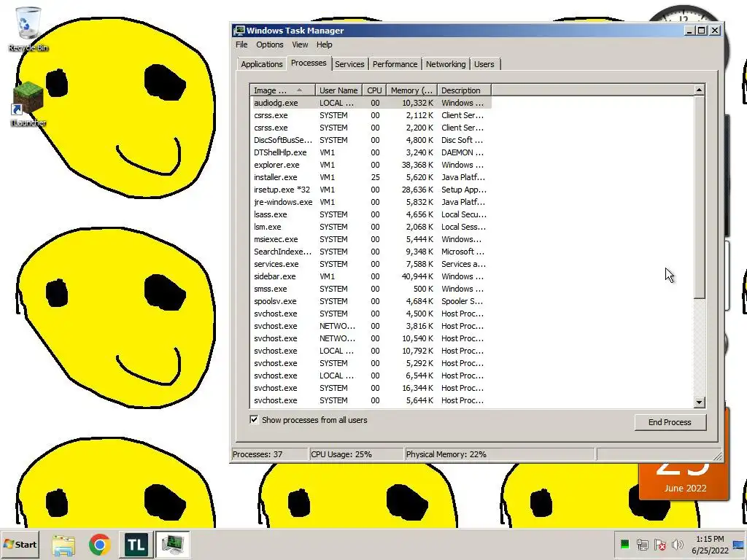Open the taskbar clock showing 1:15 PM

pyautogui.click(x=710, y=545)
